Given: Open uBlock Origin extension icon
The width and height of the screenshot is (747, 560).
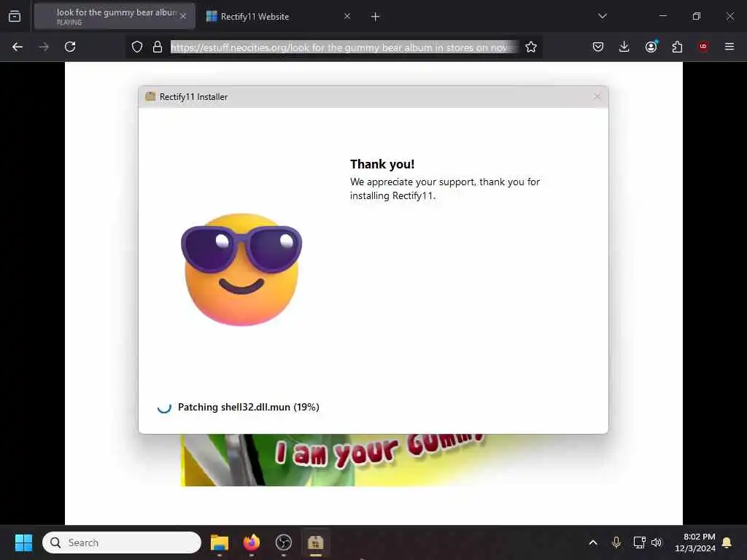Looking at the screenshot, I should click(x=703, y=47).
